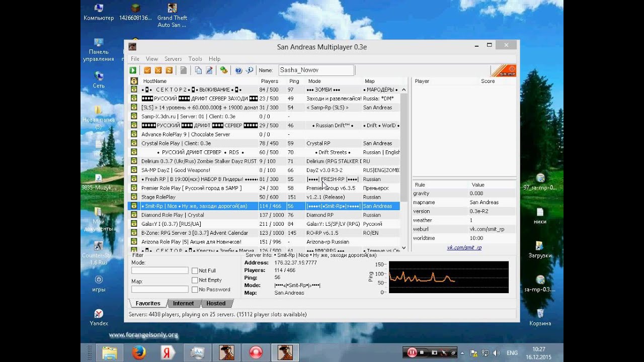The width and height of the screenshot is (644, 362).
Task: Click the ENG language indicator in taskbar
Action: tap(512, 353)
